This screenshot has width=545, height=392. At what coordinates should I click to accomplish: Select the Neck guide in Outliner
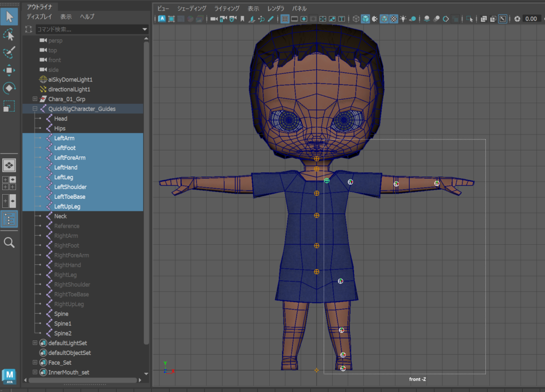[60, 216]
